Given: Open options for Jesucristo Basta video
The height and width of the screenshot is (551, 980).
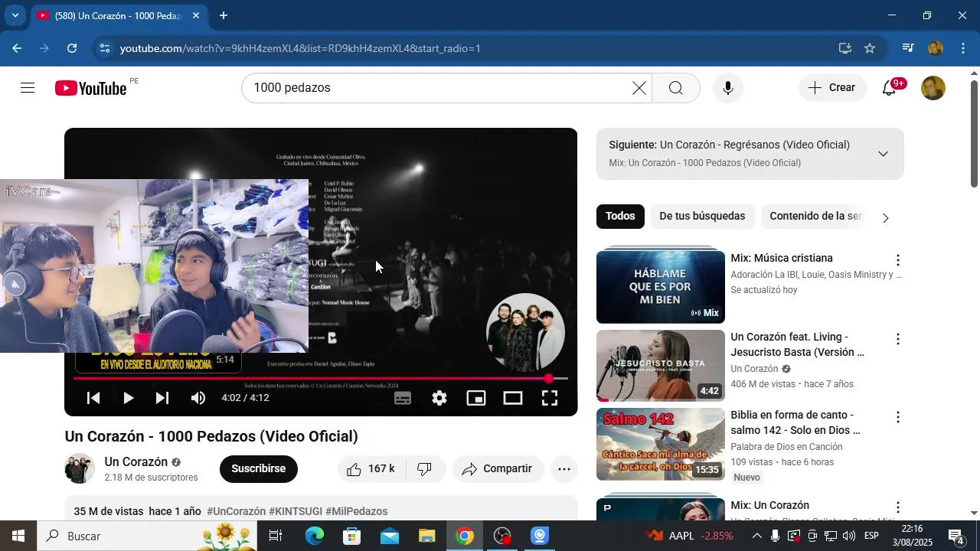Looking at the screenshot, I should tap(898, 339).
